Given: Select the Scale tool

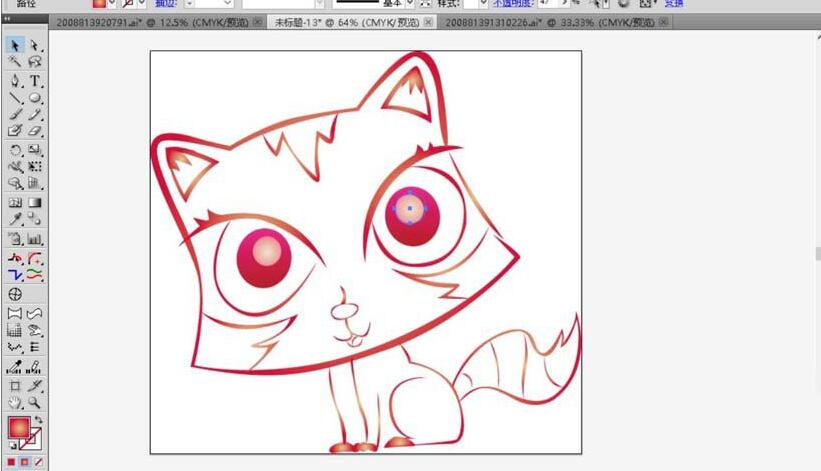Looking at the screenshot, I should click(35, 150).
